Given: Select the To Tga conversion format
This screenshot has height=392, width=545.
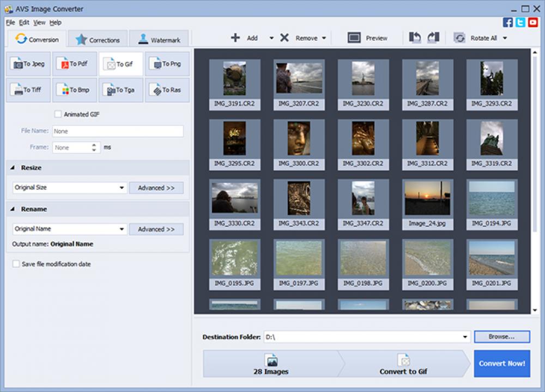Looking at the screenshot, I should point(120,90).
